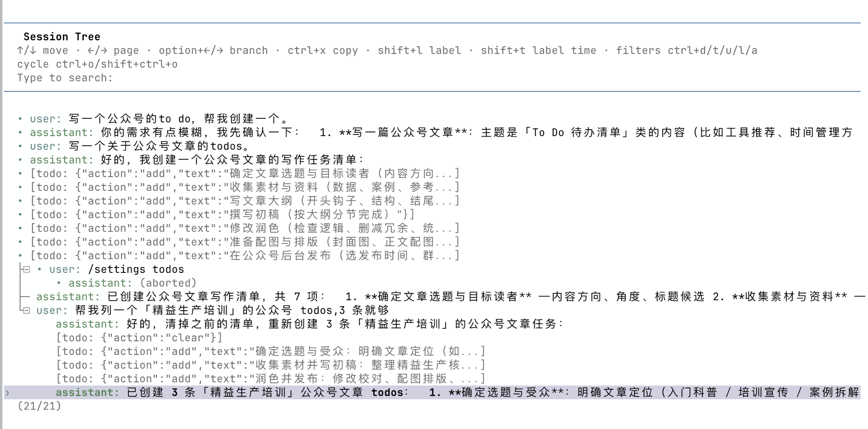Click the "(21/21)" position counter
This screenshot has height=429, width=868.
pyautogui.click(x=39, y=406)
